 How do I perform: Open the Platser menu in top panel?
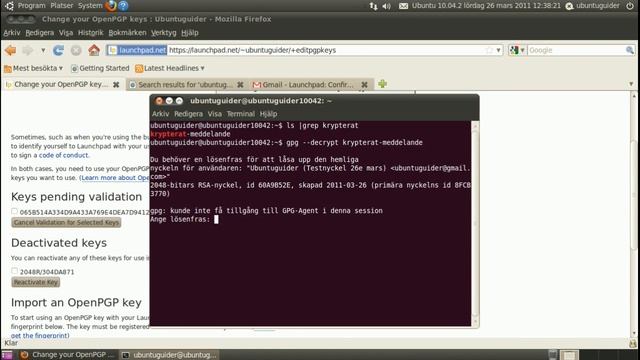coord(62,6)
